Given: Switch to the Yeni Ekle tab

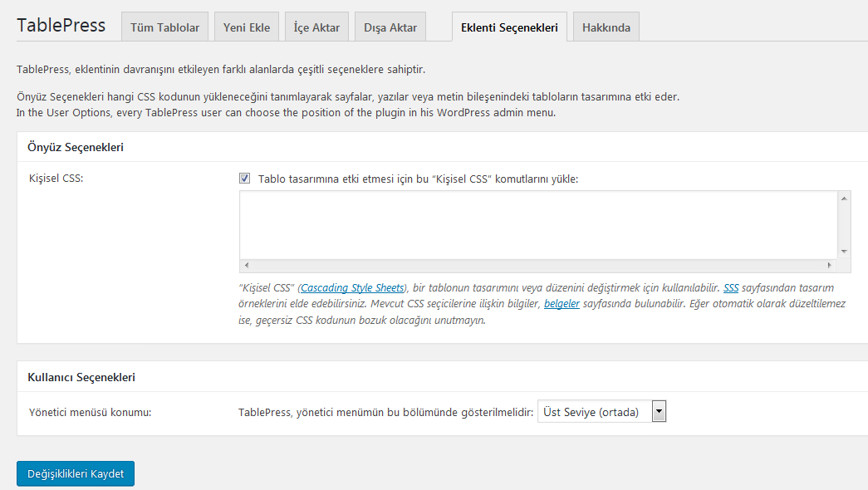Looking at the screenshot, I should click(247, 27).
